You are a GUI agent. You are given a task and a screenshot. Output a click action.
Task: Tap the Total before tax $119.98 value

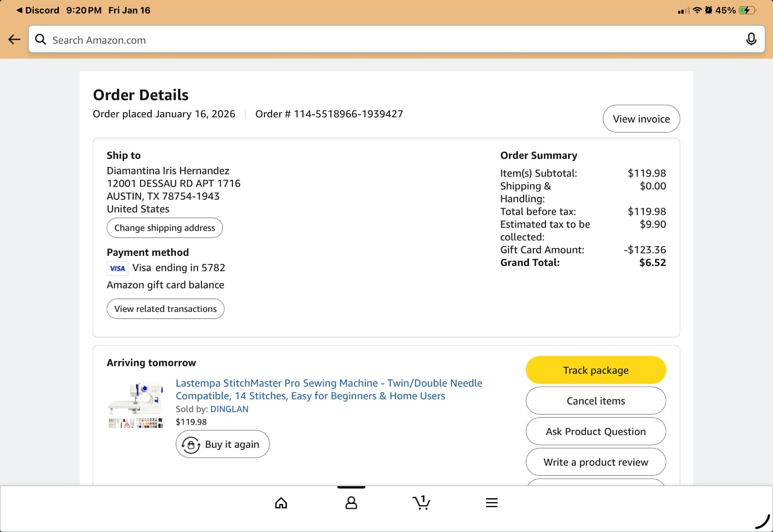(647, 211)
